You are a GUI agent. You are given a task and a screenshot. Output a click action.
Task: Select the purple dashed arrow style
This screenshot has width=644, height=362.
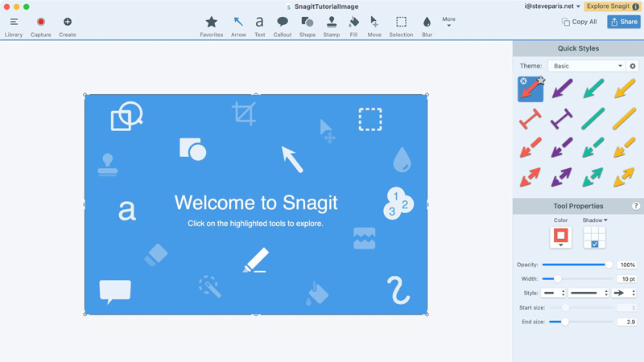[562, 148]
